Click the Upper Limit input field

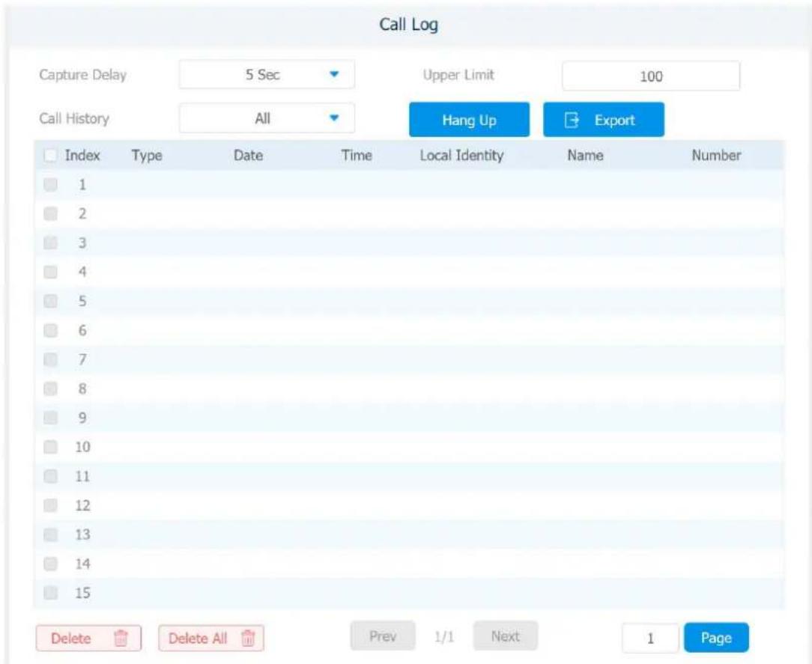pos(651,76)
